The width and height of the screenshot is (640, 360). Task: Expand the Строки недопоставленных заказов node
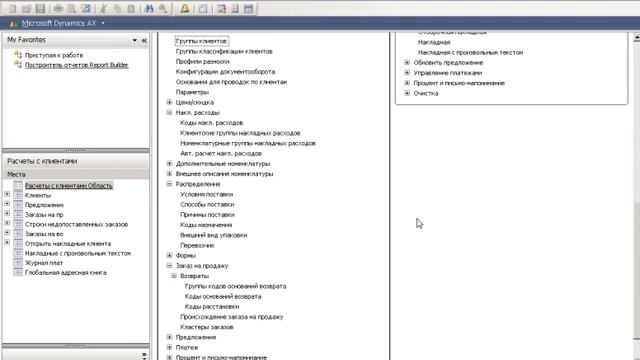[7, 223]
